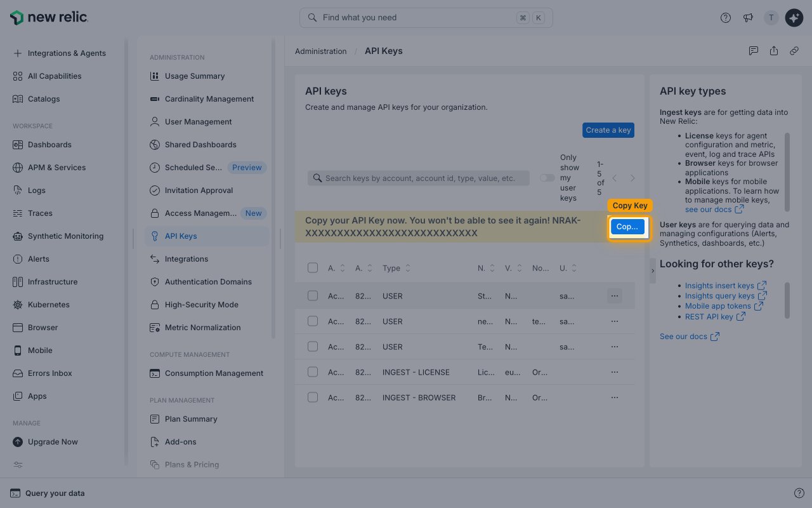Select all keys with header checkbox
This screenshot has width=812, height=508.
pos(313,268)
